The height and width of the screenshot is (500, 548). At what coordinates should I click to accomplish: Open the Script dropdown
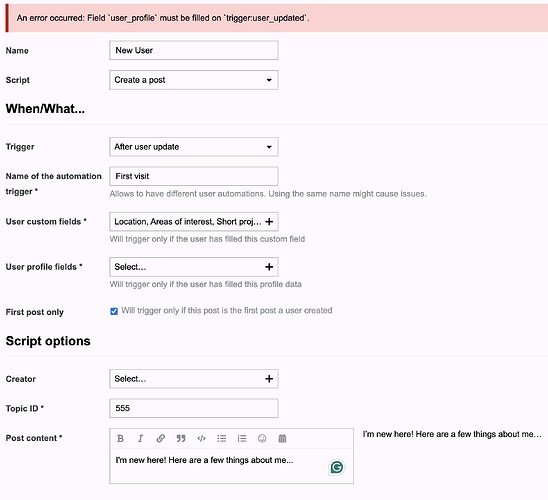[194, 80]
